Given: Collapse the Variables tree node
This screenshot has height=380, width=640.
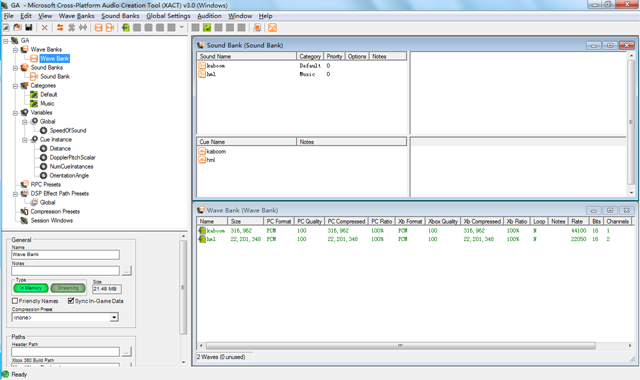Looking at the screenshot, I should 15,113.
